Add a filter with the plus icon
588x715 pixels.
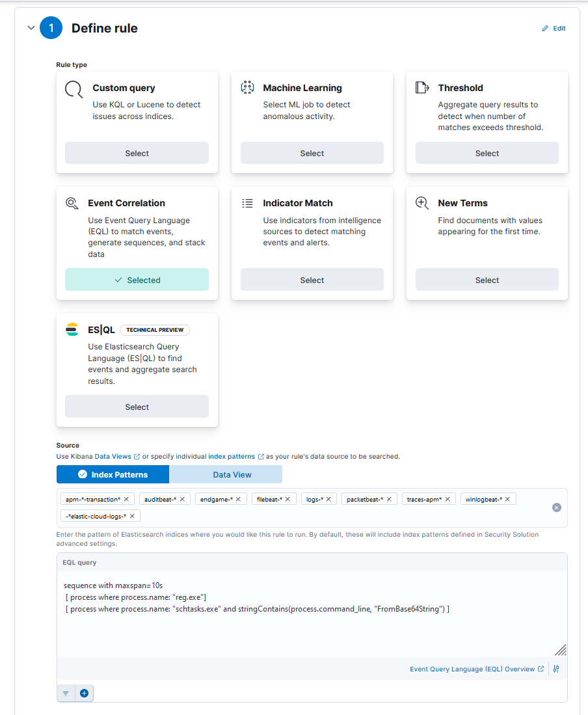pyautogui.click(x=84, y=694)
